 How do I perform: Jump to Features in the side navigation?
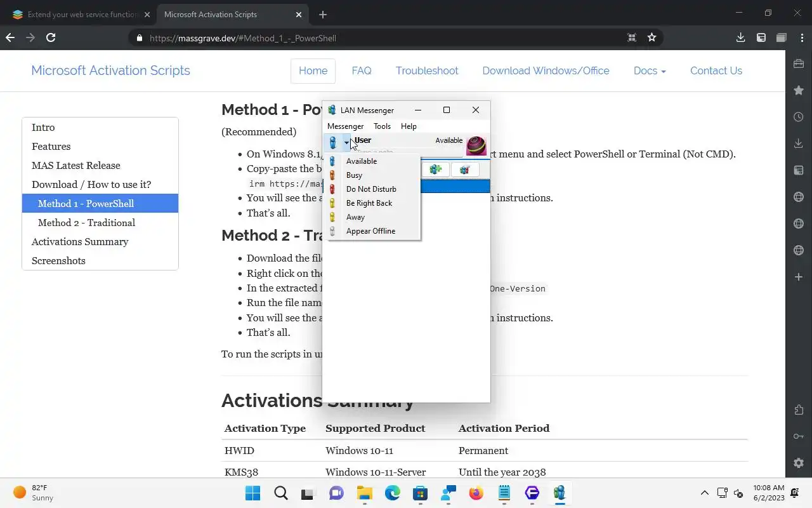click(x=100, y=146)
